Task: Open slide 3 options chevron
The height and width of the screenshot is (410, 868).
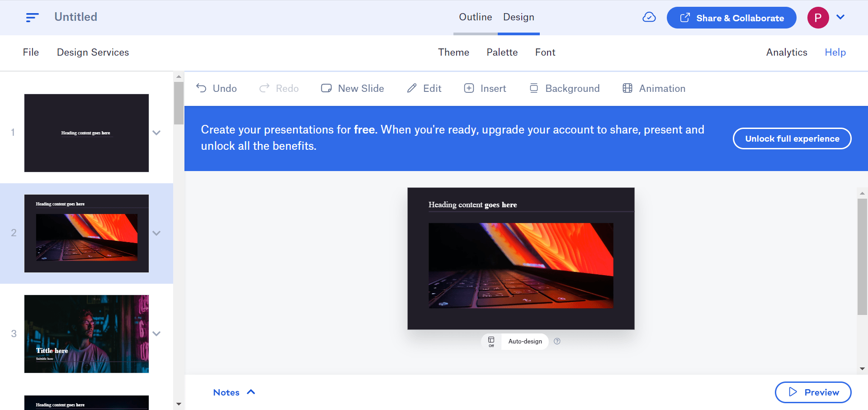Action: click(156, 334)
